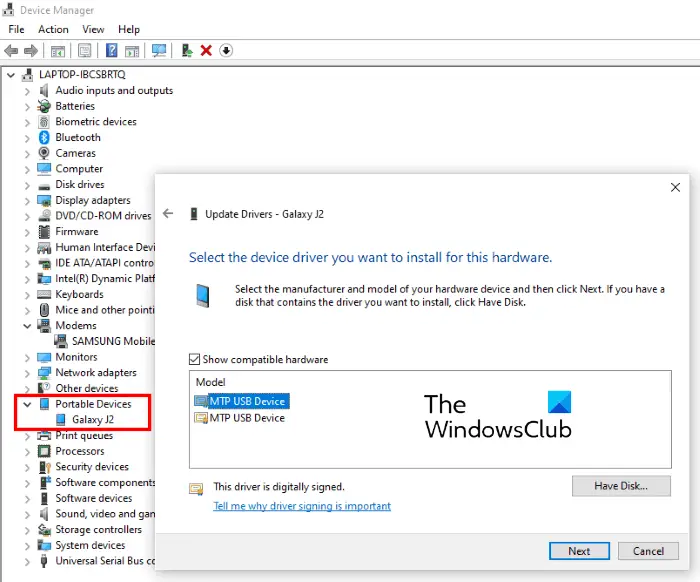Select the Mice and other pointing devices icon
Screen dimensions: 700x582
[44, 310]
